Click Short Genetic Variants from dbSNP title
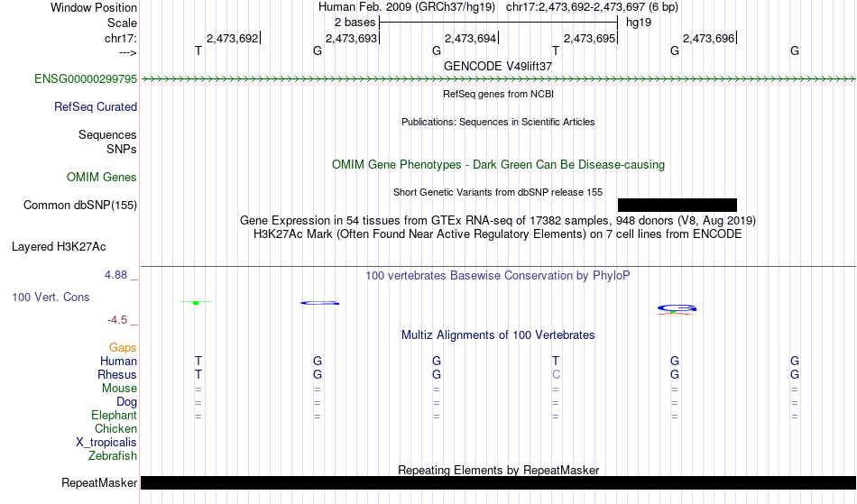The width and height of the screenshot is (857, 504). 498,192
